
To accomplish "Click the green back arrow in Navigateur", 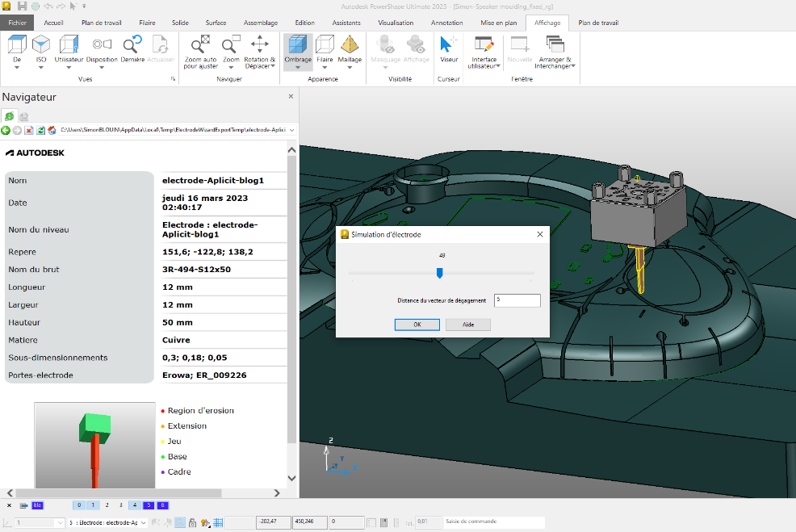I will point(6,130).
